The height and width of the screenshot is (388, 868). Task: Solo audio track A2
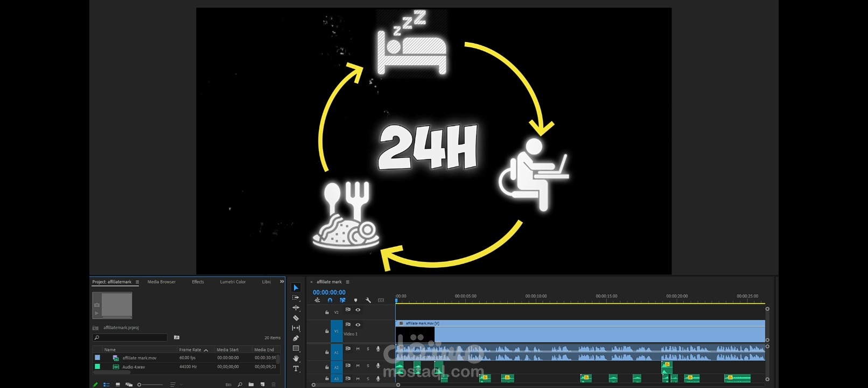point(368,366)
